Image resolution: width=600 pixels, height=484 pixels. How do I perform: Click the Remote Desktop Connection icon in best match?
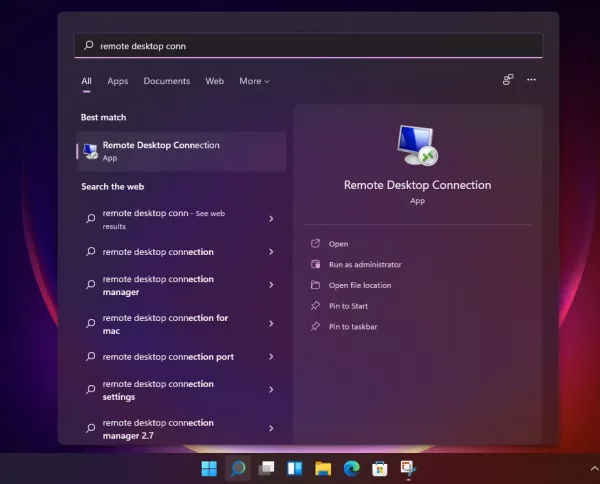[91, 151]
